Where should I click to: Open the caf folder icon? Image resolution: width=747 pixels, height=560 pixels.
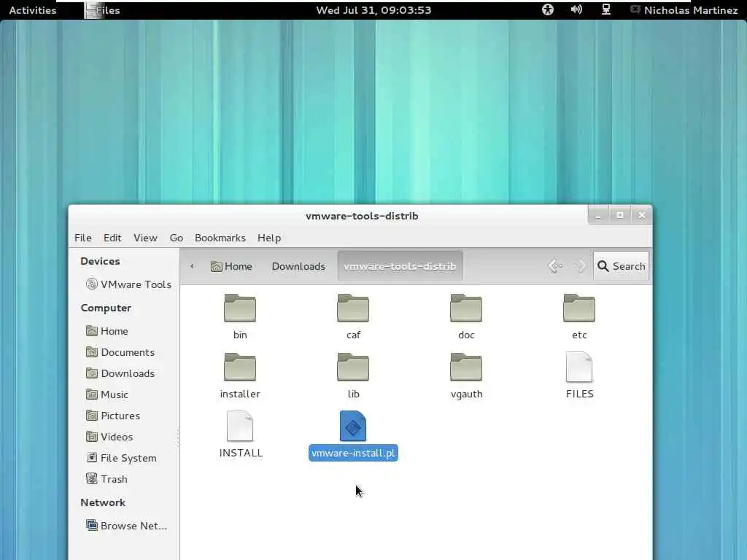click(353, 308)
